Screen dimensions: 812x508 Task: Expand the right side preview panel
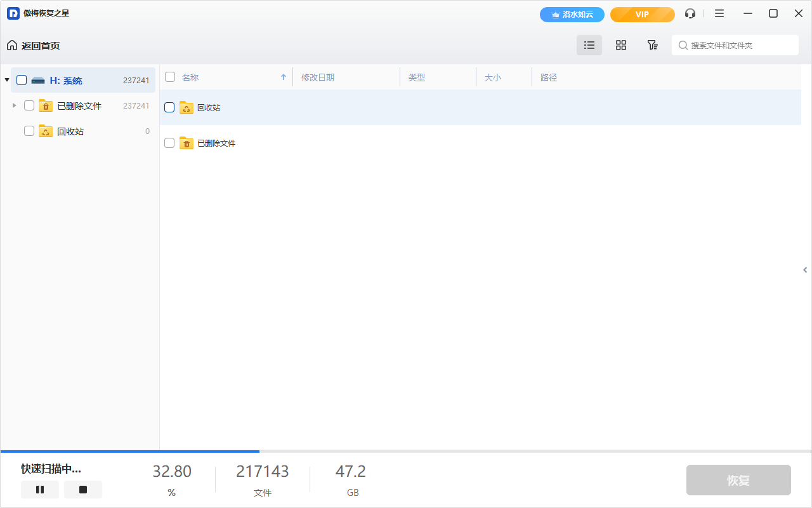pos(806,270)
